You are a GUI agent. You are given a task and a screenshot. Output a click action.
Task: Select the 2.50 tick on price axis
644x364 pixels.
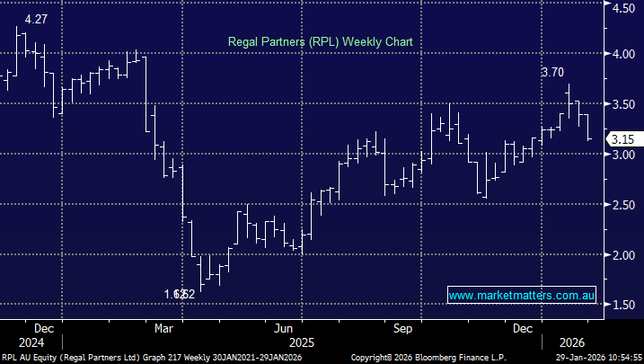[622, 205]
